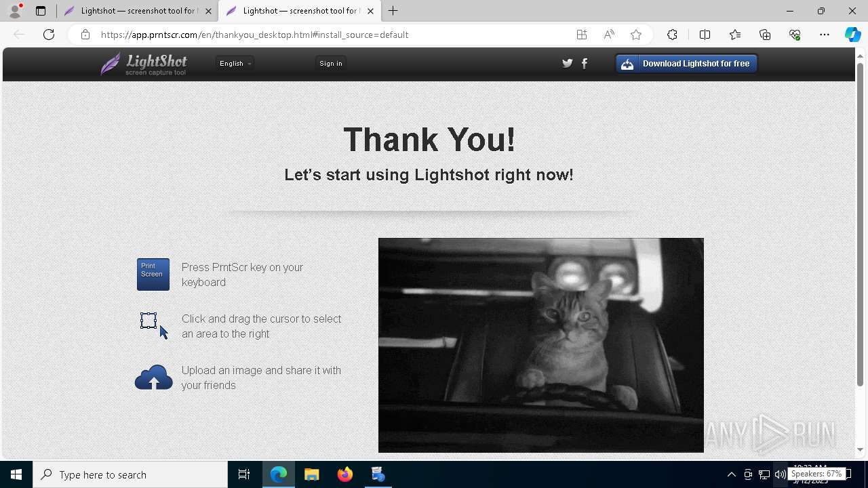
Task: View site information lock icon
Action: [x=85, y=35]
